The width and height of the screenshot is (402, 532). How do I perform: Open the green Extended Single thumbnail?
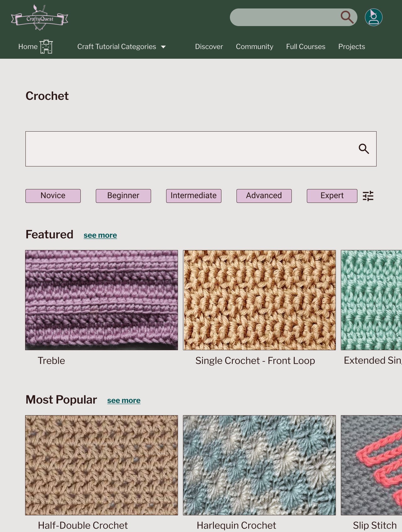coord(372,300)
